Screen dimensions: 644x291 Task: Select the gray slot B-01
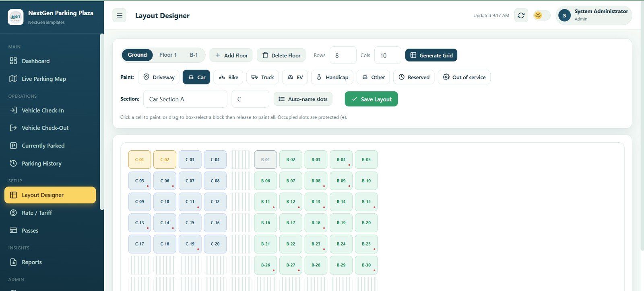[266, 160]
